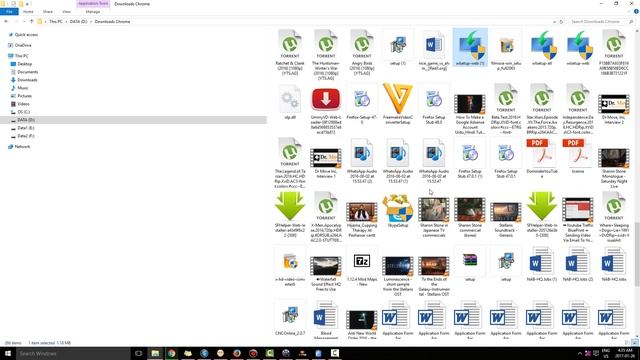The width and height of the screenshot is (640, 360).
Task: Open the Manage ribbon tab
Action: point(93,11)
